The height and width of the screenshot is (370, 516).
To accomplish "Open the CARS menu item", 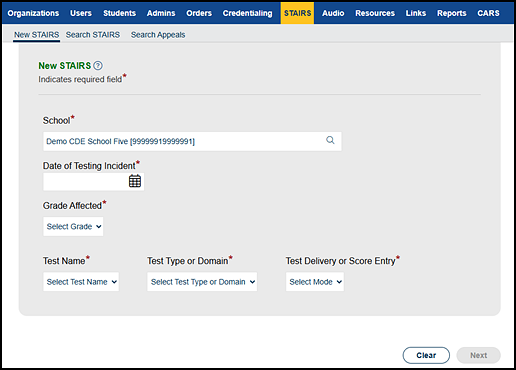I will click(x=488, y=13).
